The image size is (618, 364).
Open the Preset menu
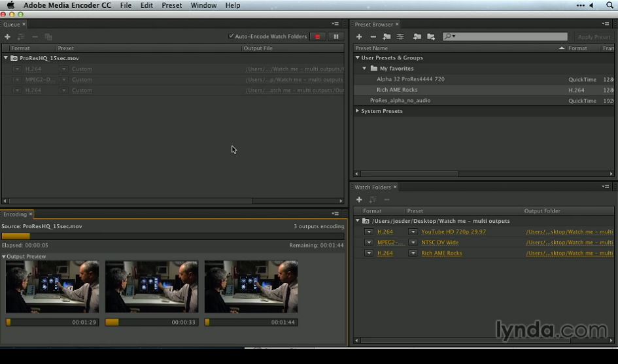pos(172,5)
